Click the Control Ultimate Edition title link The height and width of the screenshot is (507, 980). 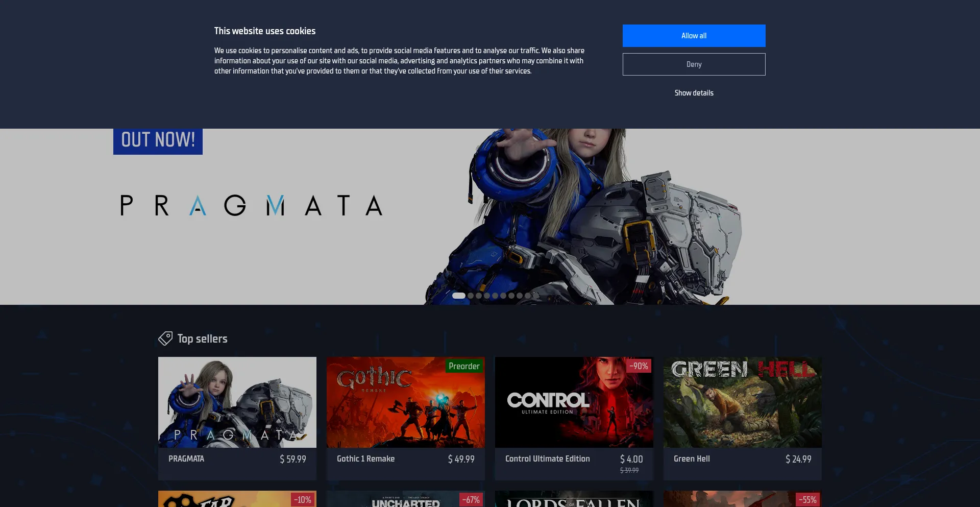pos(547,458)
